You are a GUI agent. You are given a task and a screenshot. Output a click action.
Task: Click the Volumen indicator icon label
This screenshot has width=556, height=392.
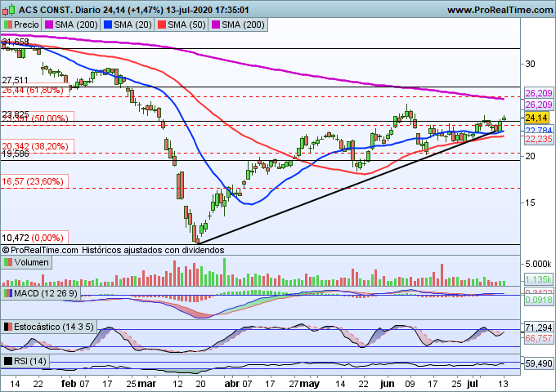(27, 262)
